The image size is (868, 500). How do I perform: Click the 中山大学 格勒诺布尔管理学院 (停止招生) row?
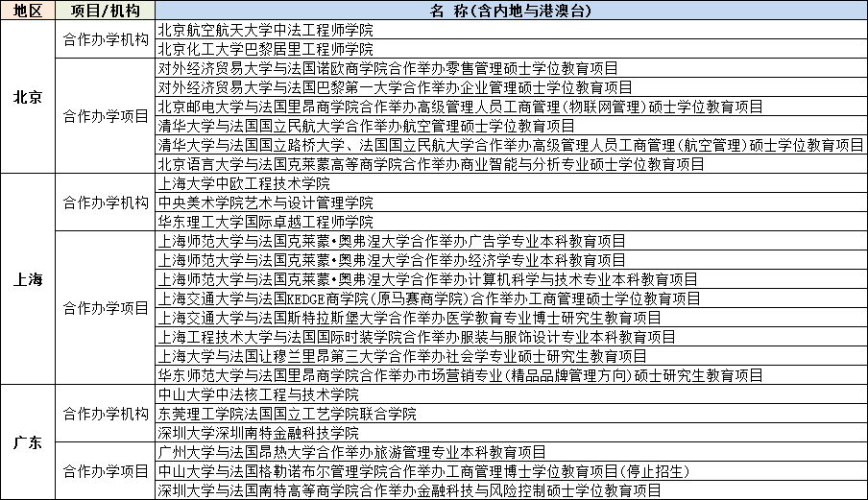pos(511,471)
